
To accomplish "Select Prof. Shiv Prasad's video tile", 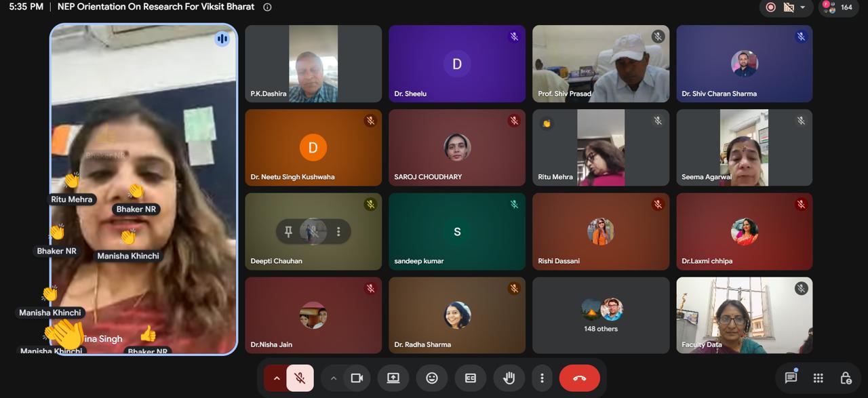I will tap(601, 64).
